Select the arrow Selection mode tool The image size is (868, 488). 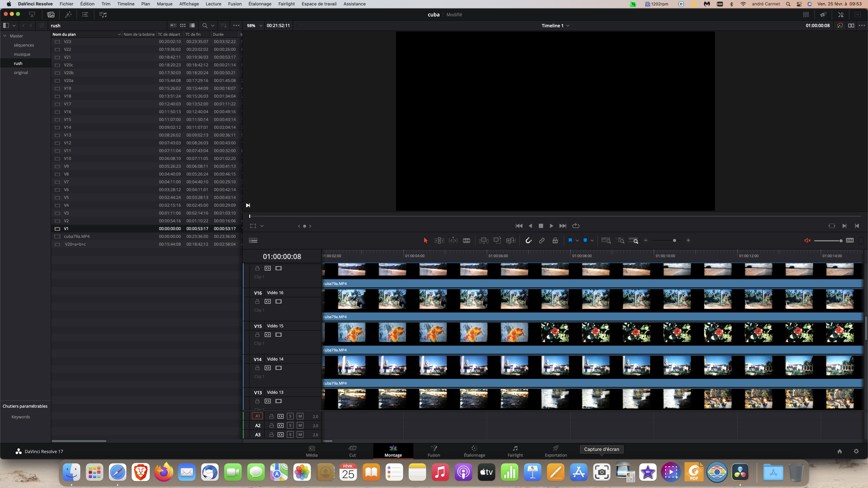click(x=425, y=240)
